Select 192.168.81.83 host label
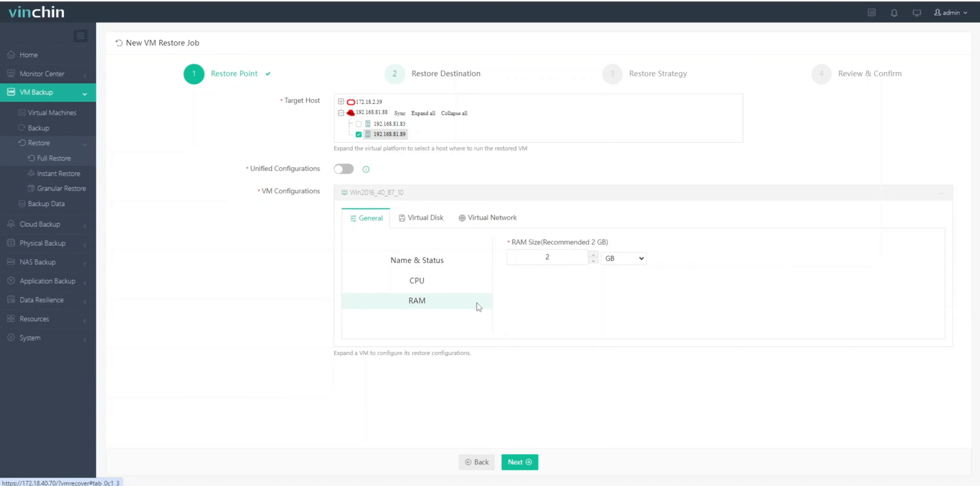Image resolution: width=980 pixels, height=486 pixels. 390,124
